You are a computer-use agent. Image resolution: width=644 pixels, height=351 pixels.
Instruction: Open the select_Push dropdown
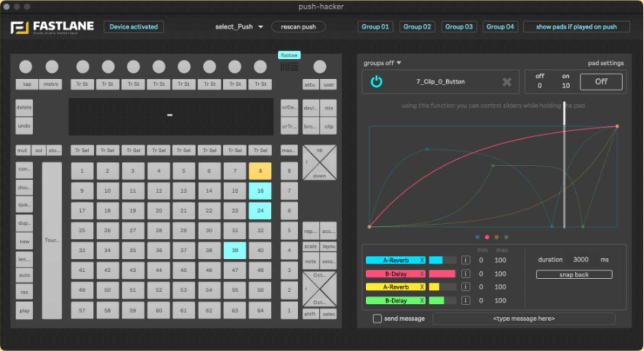pyautogui.click(x=239, y=27)
